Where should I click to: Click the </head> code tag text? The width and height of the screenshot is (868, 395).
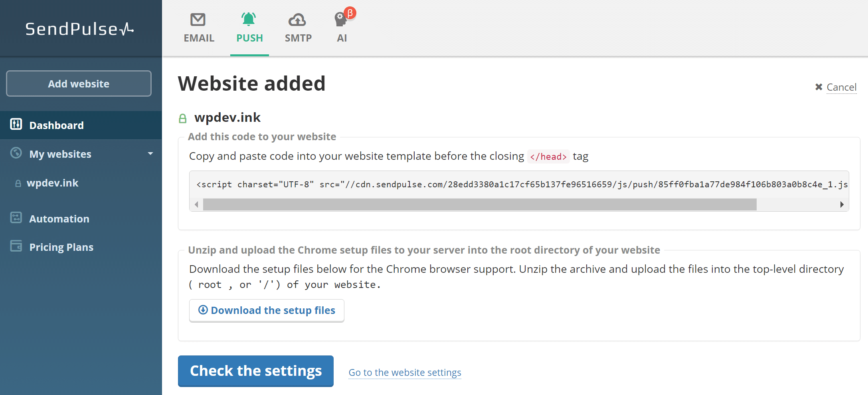click(548, 157)
